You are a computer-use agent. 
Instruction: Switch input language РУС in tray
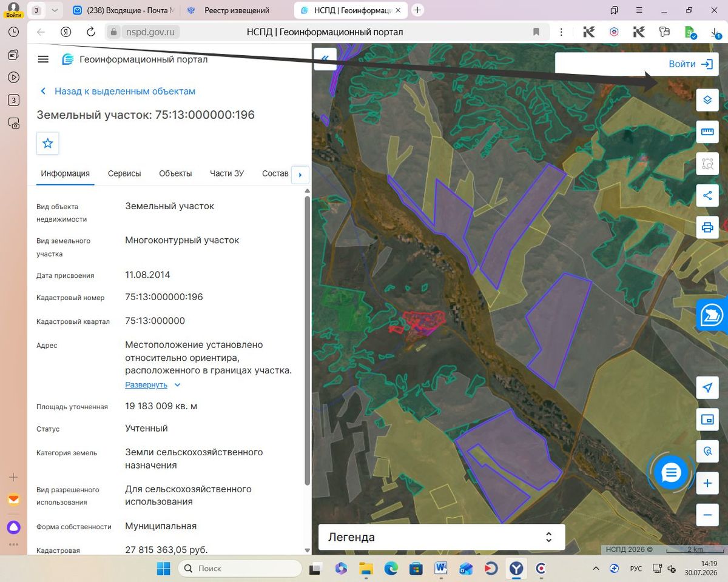pos(636,569)
